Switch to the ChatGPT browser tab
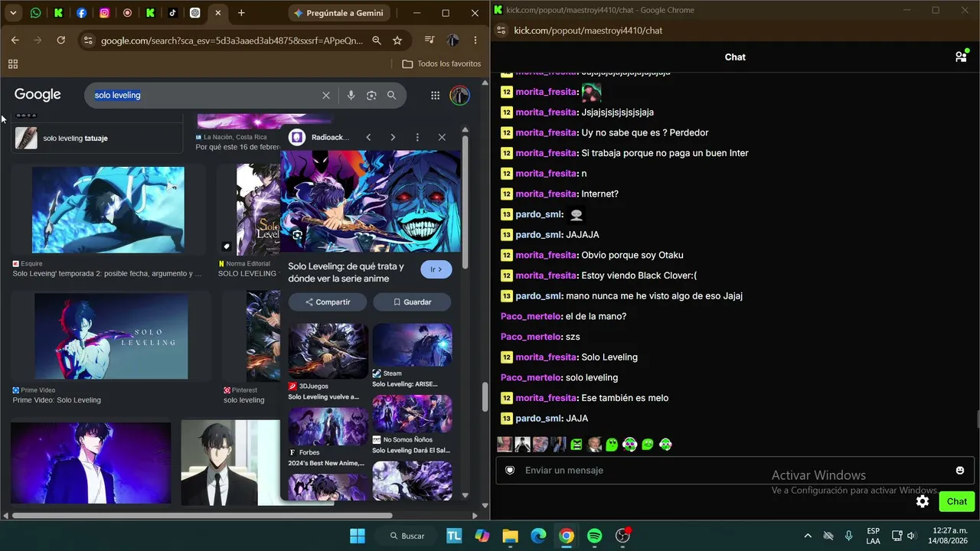980x551 pixels. tap(195, 13)
